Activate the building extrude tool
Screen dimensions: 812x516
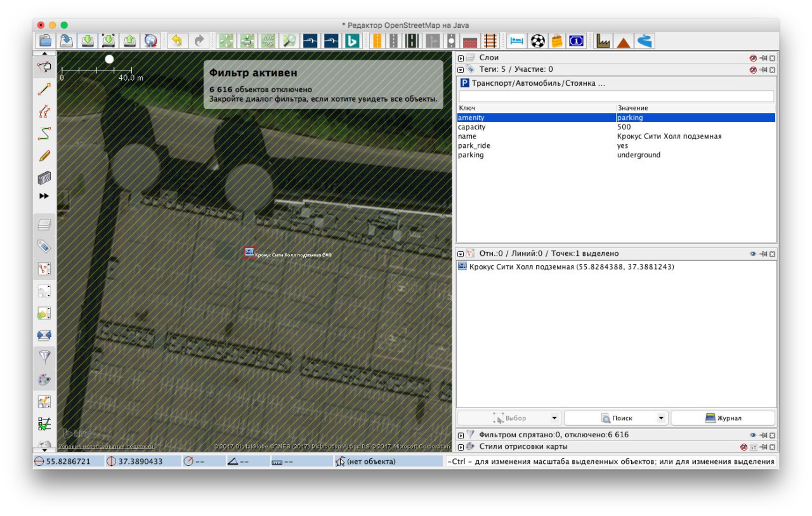coord(44,178)
